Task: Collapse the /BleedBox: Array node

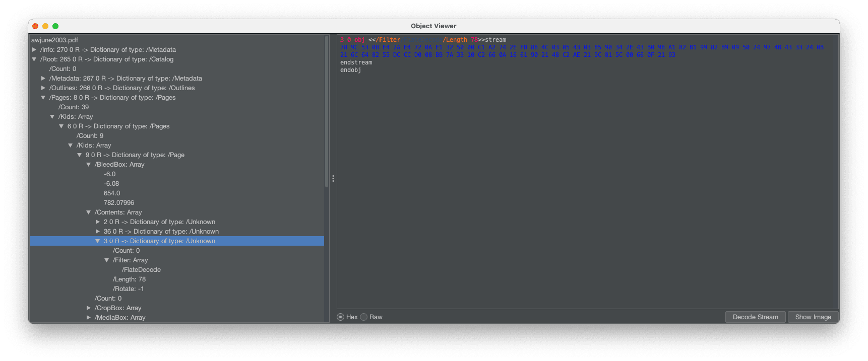Action: click(x=89, y=165)
